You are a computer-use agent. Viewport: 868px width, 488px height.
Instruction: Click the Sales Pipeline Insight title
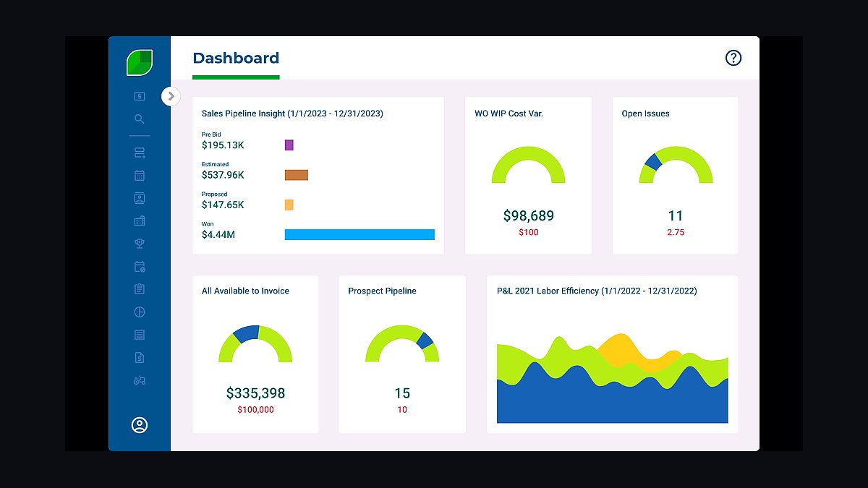[292, 114]
